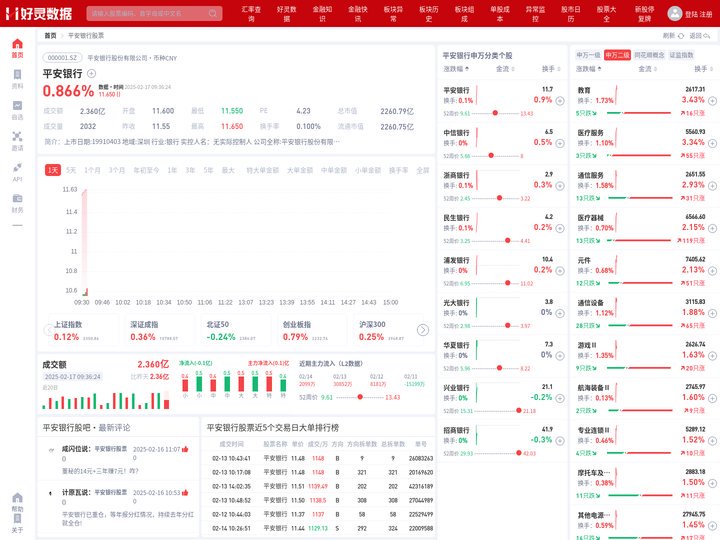Sort sector list by 金流

pos(647,69)
